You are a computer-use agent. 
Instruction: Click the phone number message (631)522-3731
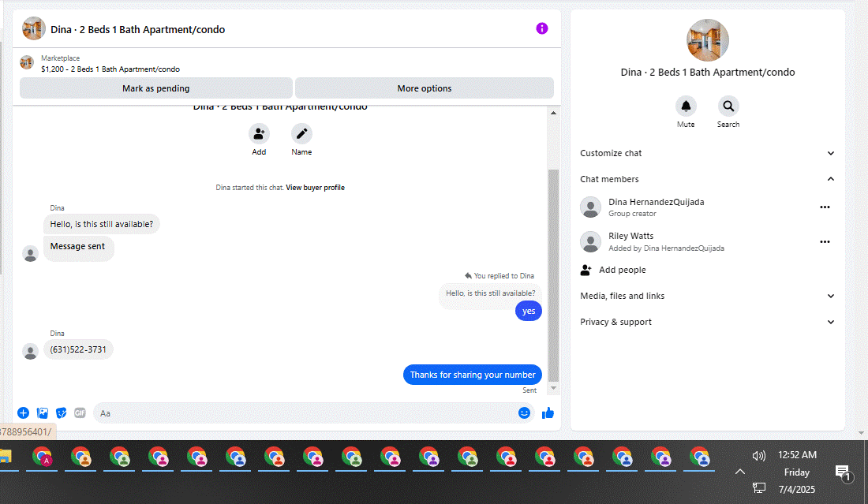pos(78,349)
